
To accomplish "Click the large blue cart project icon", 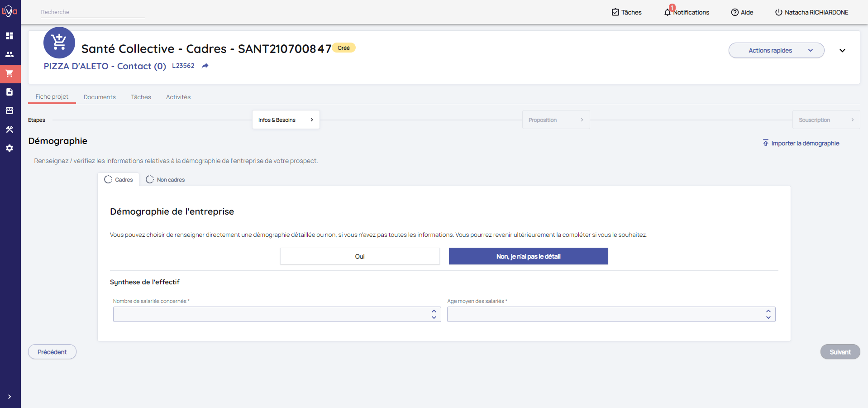I will [59, 43].
